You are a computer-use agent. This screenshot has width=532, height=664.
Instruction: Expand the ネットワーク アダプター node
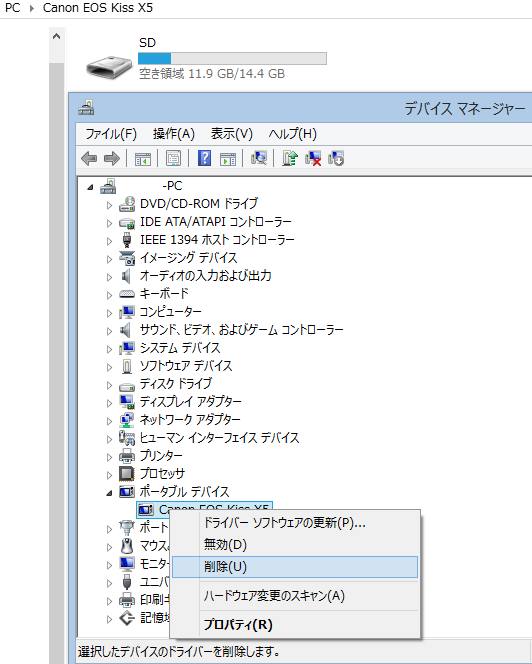(x=109, y=421)
